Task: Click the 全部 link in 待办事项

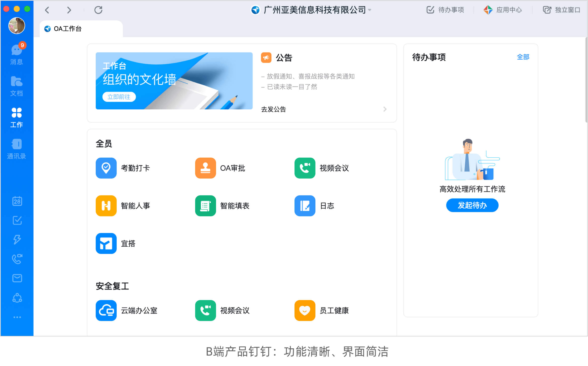Action: click(523, 57)
